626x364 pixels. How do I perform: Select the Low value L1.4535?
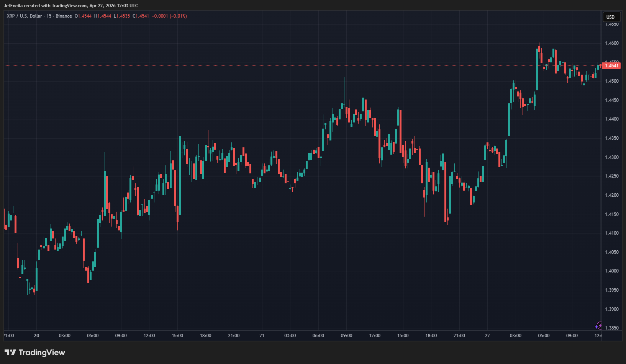click(x=122, y=16)
